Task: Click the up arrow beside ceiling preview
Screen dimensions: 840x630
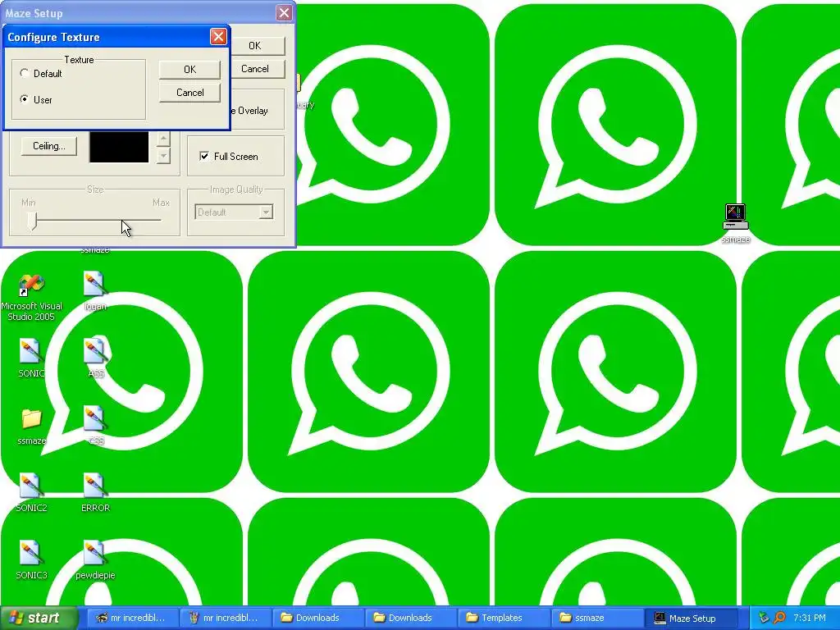Action: pyautogui.click(x=163, y=139)
